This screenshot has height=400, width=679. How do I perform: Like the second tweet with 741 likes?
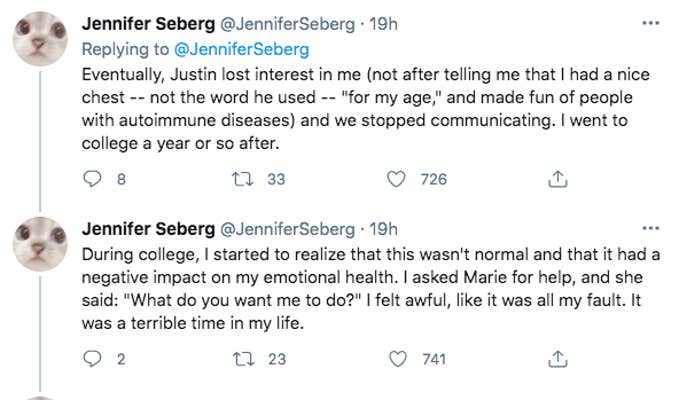pyautogui.click(x=398, y=359)
